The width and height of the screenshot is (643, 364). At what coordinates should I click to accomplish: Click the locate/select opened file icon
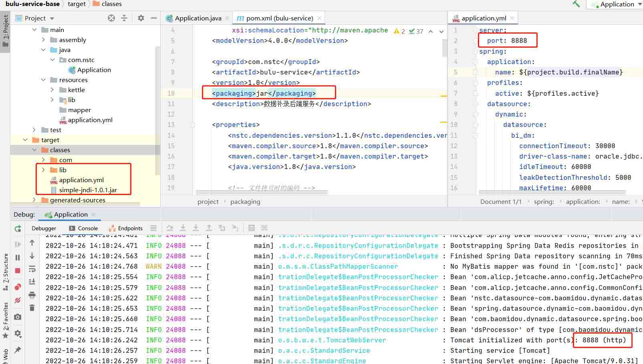111,18
